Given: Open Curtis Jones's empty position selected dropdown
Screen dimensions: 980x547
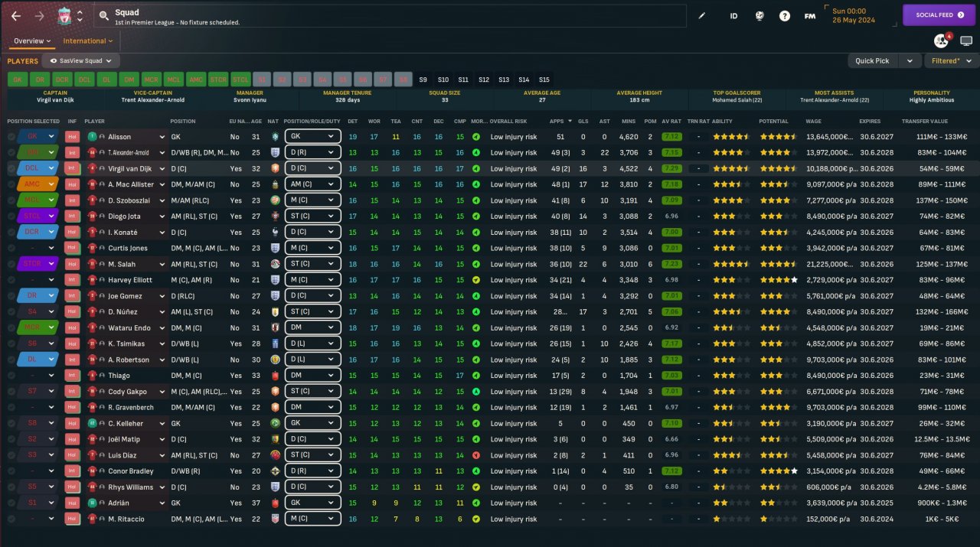Looking at the screenshot, I should 39,248.
